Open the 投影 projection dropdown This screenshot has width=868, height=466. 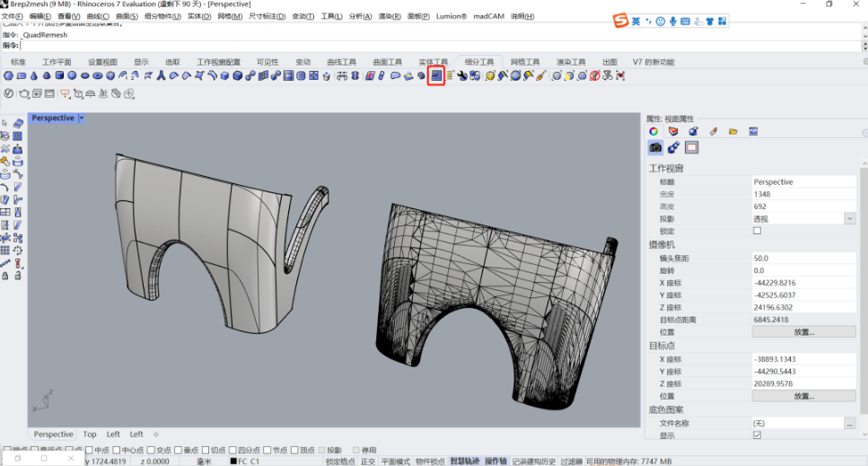tap(850, 218)
